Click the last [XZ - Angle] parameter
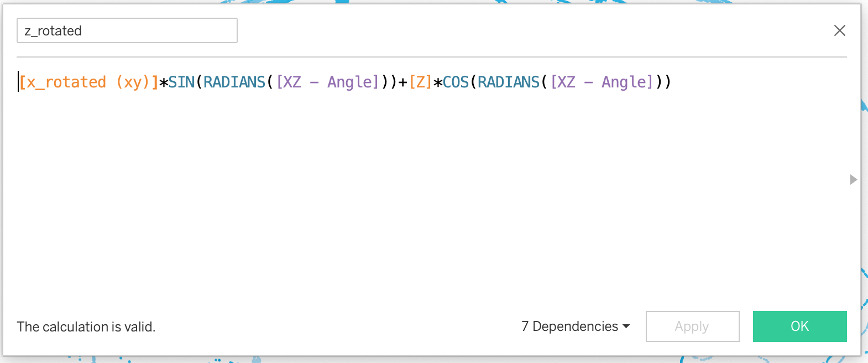The width and height of the screenshot is (868, 363). coord(602,82)
